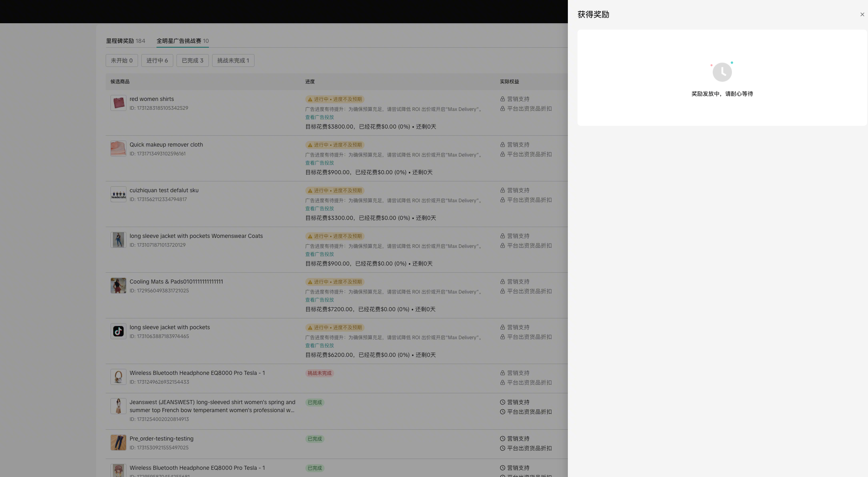The height and width of the screenshot is (477, 868).
Task: Click the red shirt product thumbnail
Action: [118, 103]
